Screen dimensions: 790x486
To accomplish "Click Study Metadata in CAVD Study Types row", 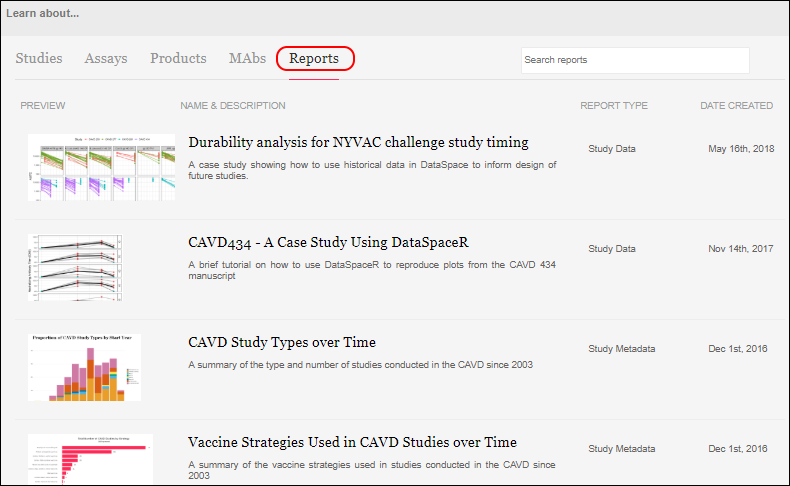I will coord(622,349).
